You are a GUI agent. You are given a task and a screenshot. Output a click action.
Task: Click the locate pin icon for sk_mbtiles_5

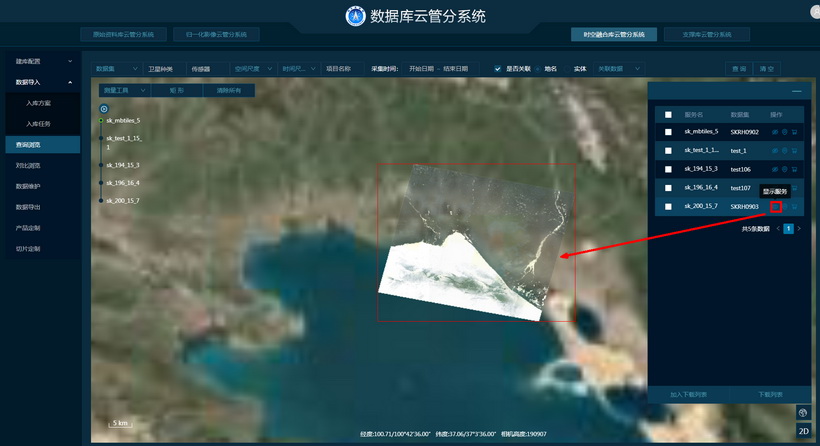784,132
